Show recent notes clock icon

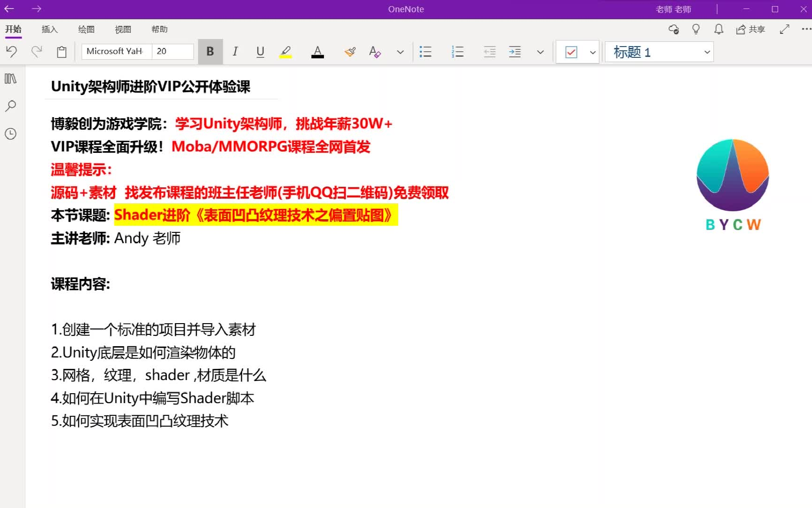point(10,134)
